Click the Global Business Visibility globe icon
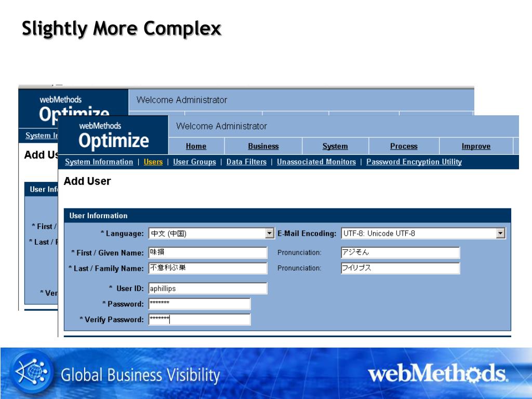The height and width of the screenshot is (399, 532). tap(32, 372)
